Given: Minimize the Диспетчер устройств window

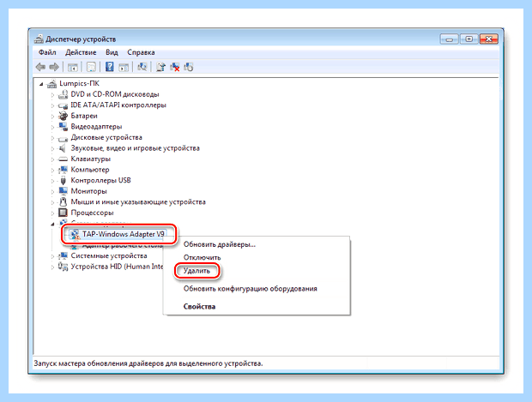Looking at the screenshot, I should pyautogui.click(x=449, y=39).
